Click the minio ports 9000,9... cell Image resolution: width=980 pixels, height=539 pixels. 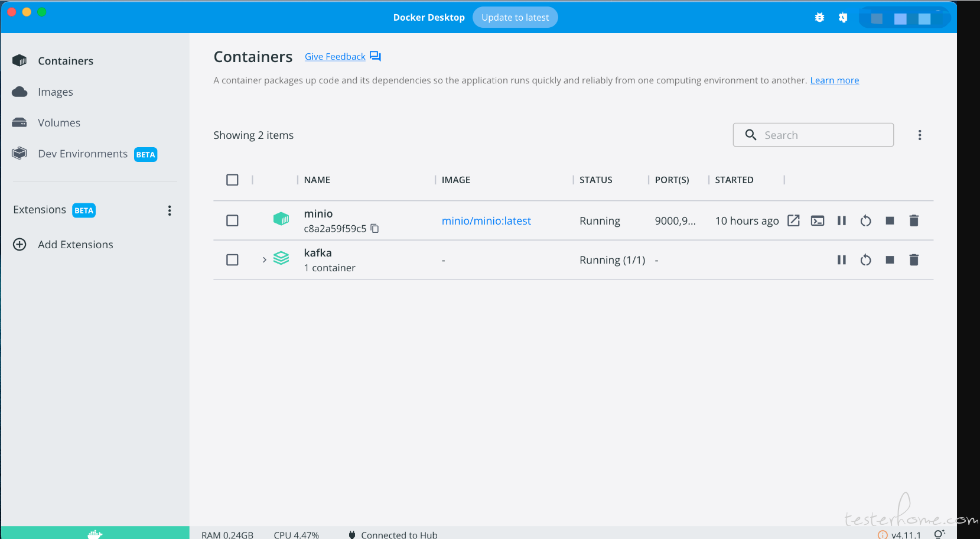(x=675, y=220)
